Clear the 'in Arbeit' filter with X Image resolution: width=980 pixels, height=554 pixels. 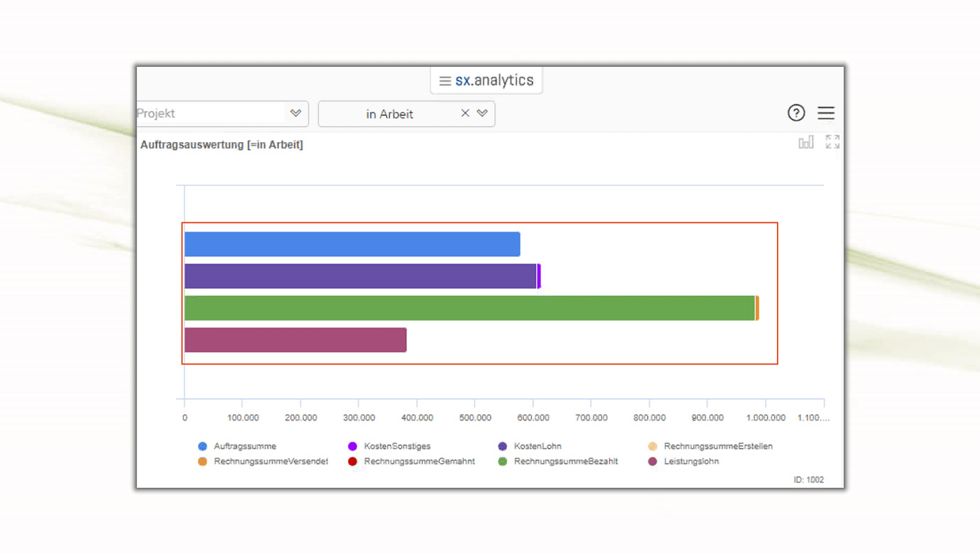click(465, 113)
